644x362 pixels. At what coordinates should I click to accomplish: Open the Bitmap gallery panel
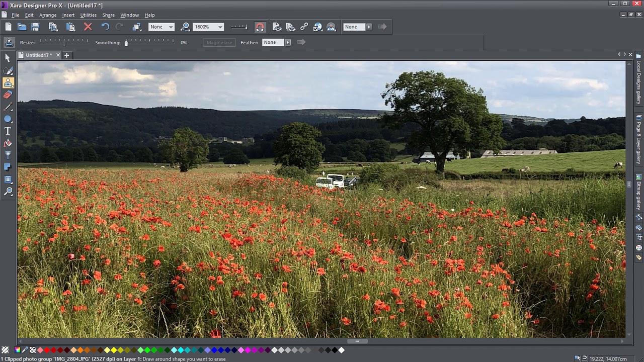(x=638, y=192)
